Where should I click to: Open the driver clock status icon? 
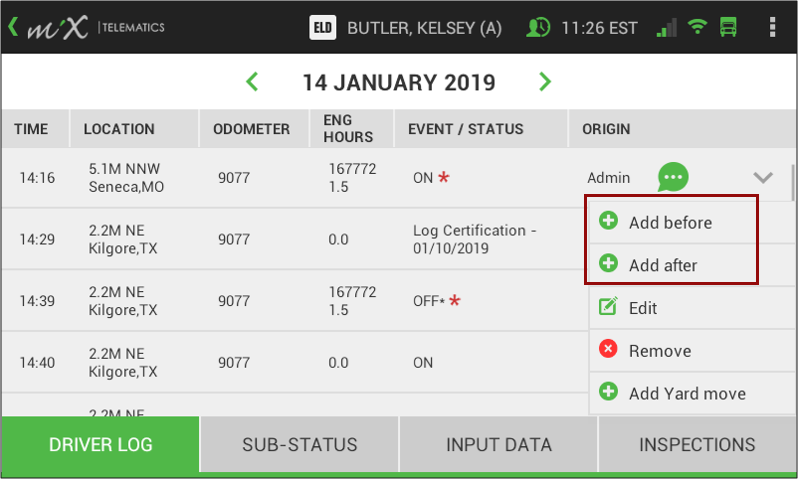538,27
